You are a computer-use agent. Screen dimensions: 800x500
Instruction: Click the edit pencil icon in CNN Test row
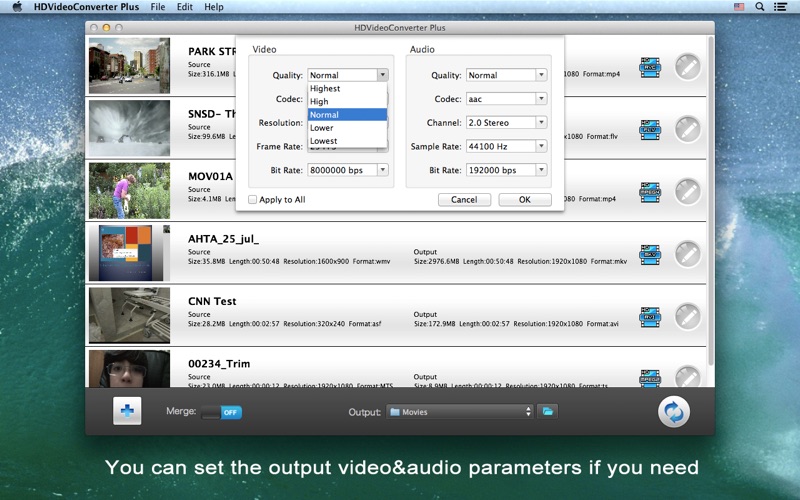687,317
